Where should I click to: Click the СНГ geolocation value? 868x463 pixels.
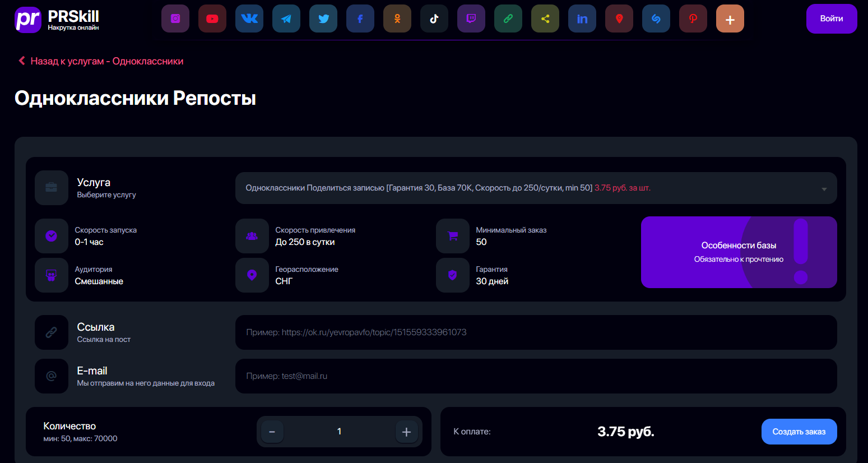[284, 281]
